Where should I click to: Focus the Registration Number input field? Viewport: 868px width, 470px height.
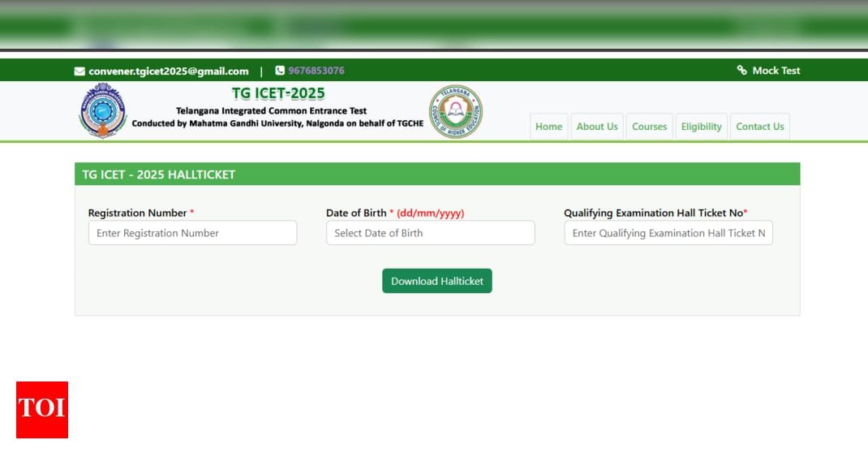192,233
